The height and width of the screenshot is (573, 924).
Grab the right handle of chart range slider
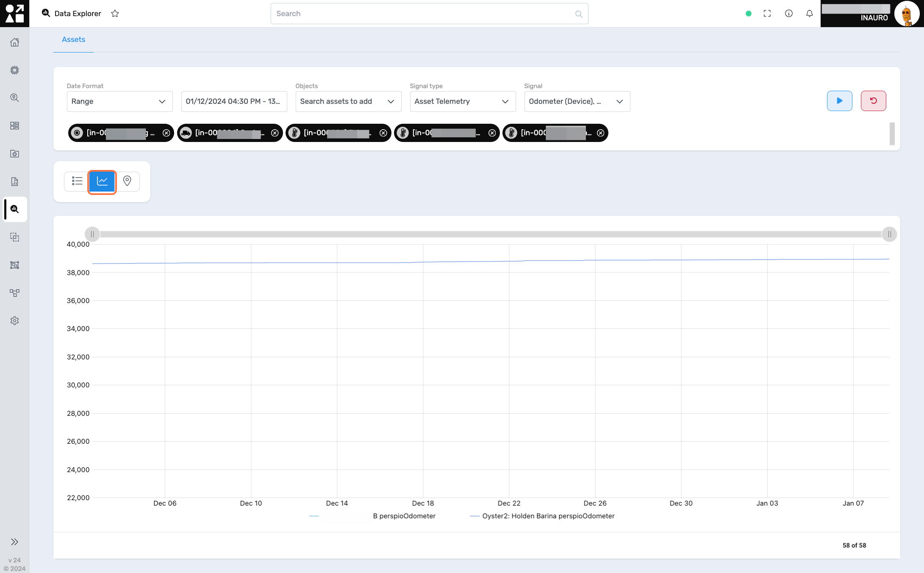pyautogui.click(x=889, y=234)
